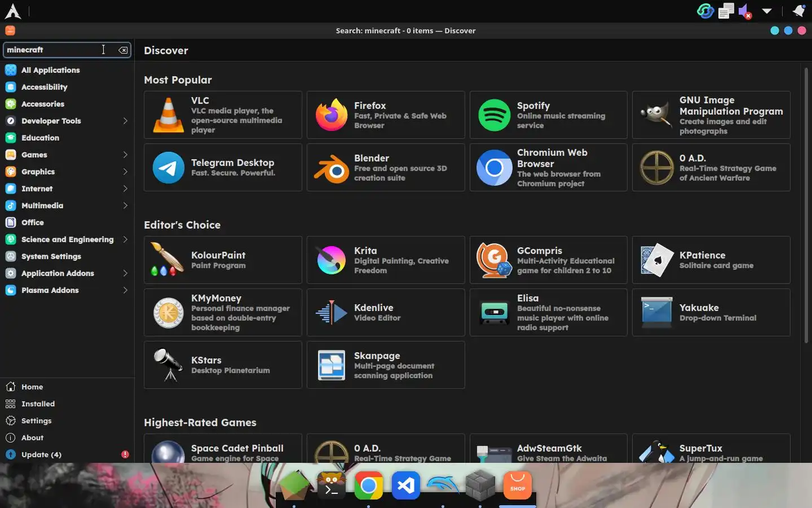Expand the Application Addons arrow
The image size is (812, 508).
click(125, 273)
